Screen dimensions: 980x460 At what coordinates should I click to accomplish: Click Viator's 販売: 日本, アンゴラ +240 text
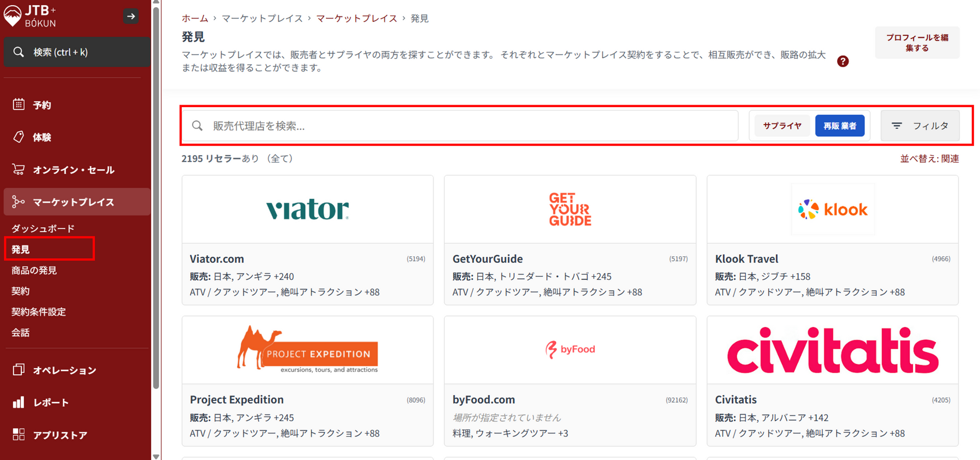(x=242, y=276)
